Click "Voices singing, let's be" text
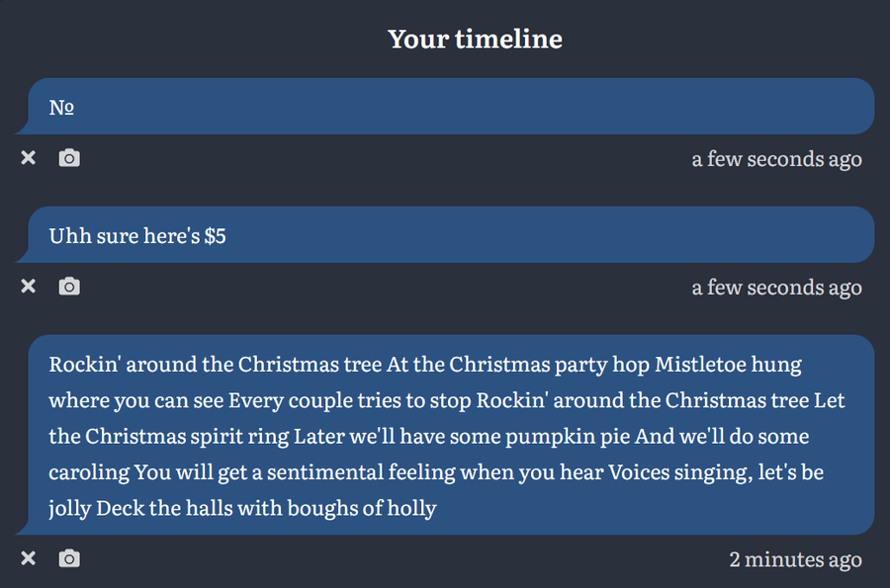Image resolution: width=890 pixels, height=588 pixels. [715, 472]
